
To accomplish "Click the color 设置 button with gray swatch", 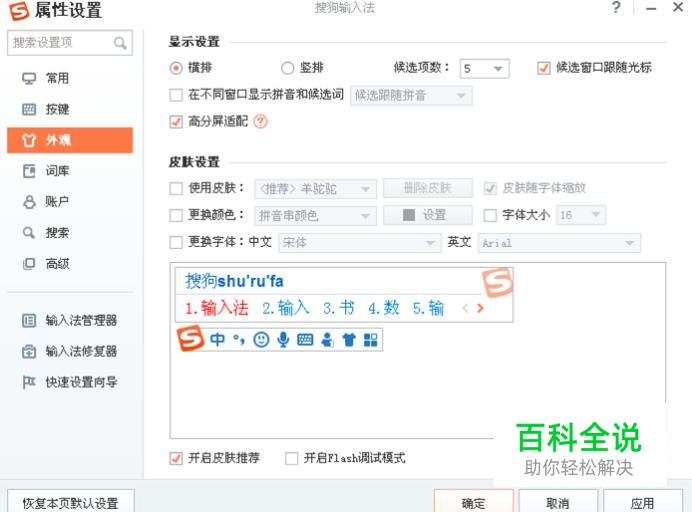I will (x=428, y=215).
